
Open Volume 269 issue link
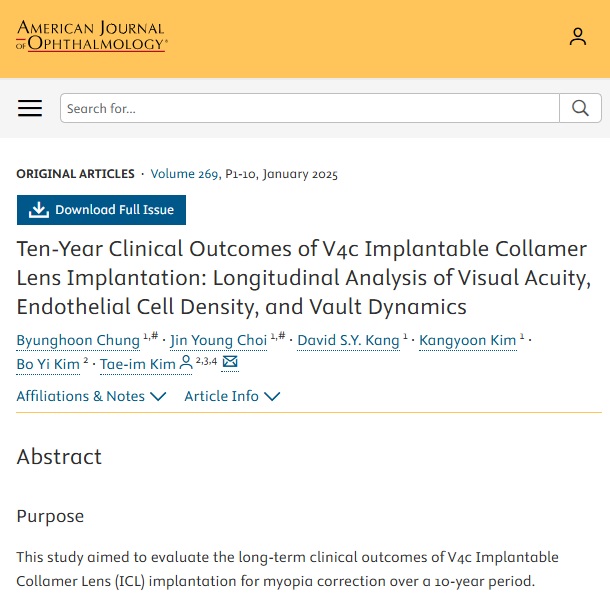185,174
